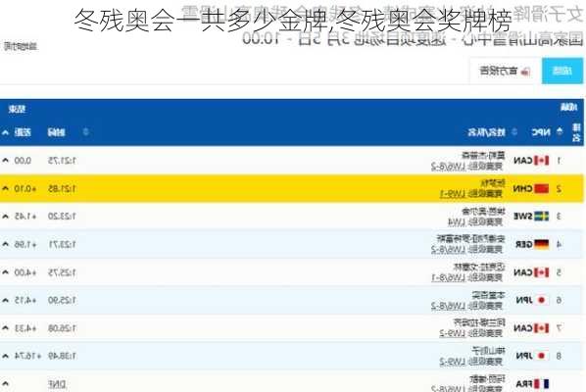Click the athlete name in the SWE row

pos(484,211)
